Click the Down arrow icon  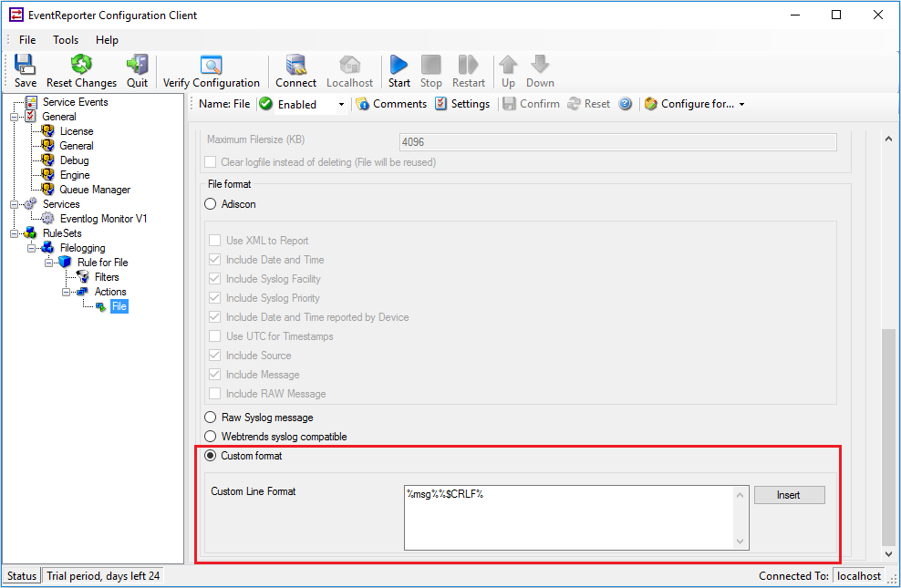coord(540,65)
